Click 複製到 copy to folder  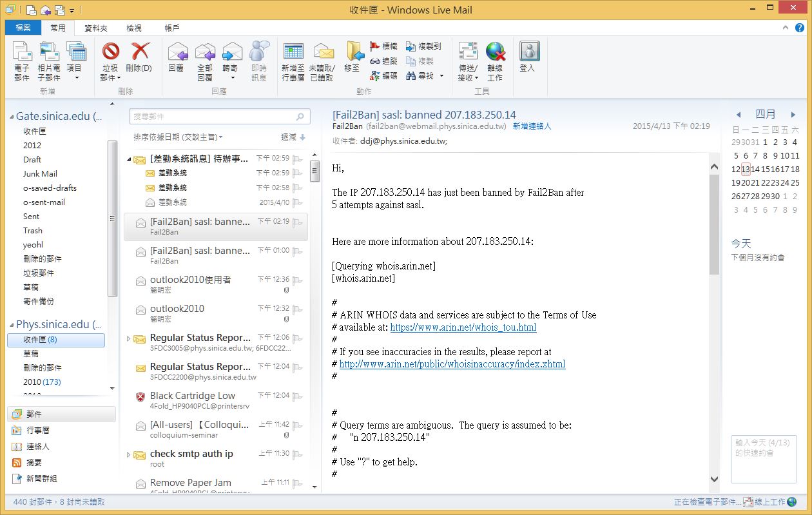click(x=424, y=46)
